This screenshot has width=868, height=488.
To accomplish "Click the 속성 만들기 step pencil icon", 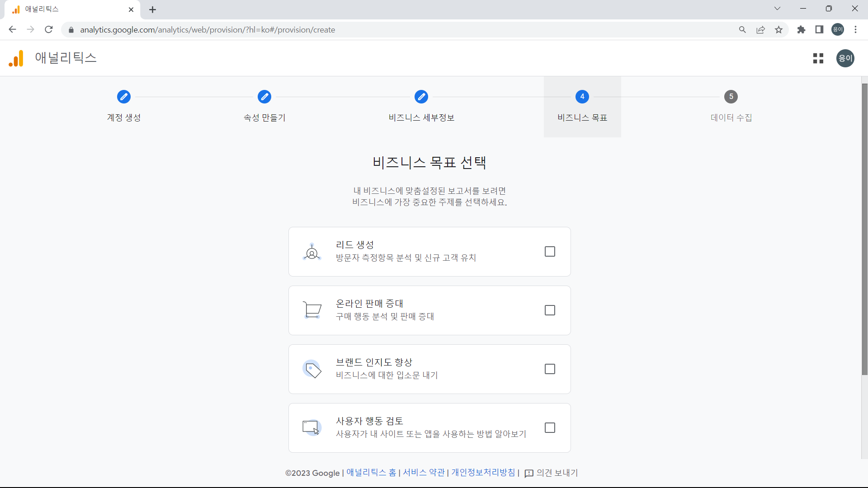I will pyautogui.click(x=264, y=97).
